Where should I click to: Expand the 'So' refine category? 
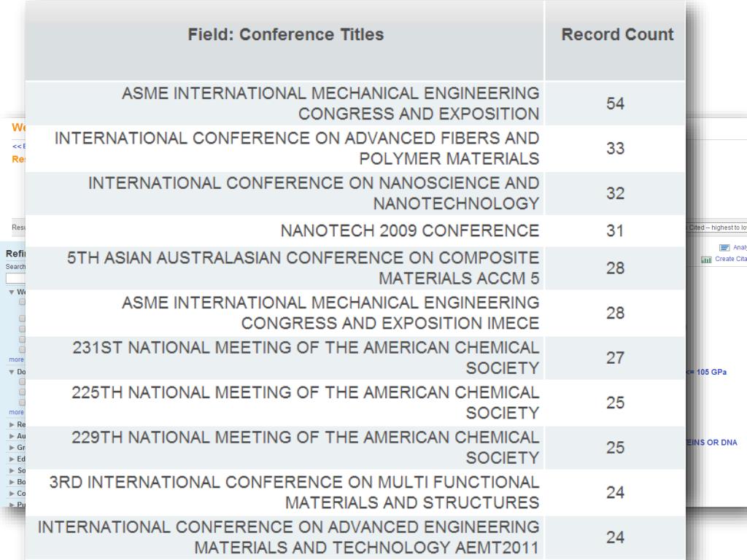12,470
